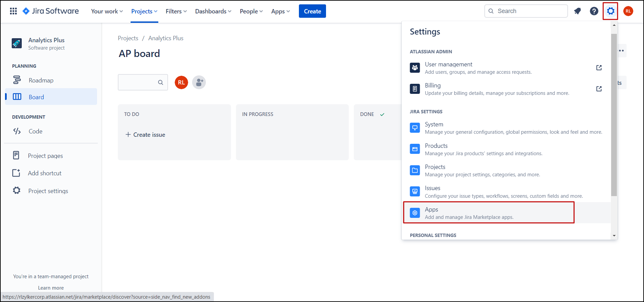
Task: Select Roadmap in the sidebar
Action: pyautogui.click(x=41, y=80)
